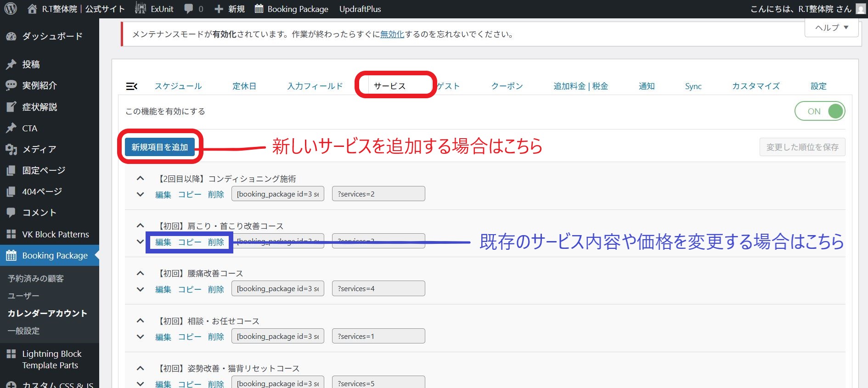
Task: Open メディア in the sidebar
Action: (39, 149)
